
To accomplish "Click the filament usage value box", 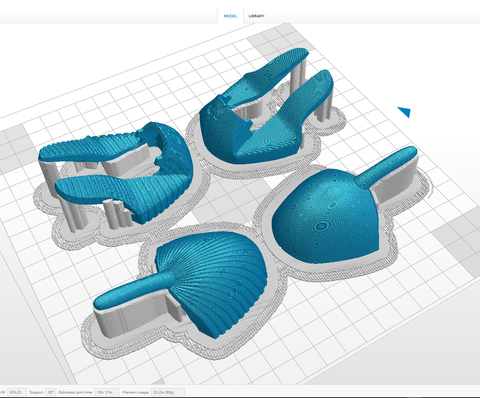I will 167,392.
